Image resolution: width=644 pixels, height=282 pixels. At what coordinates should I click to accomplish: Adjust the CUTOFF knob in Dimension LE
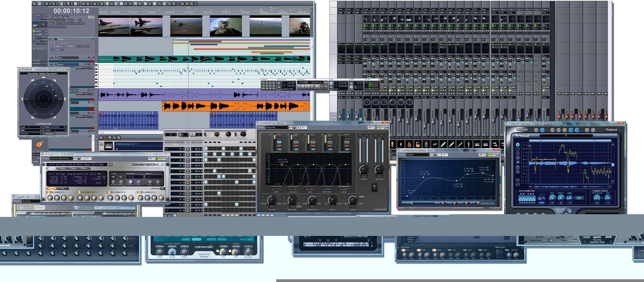point(131,182)
